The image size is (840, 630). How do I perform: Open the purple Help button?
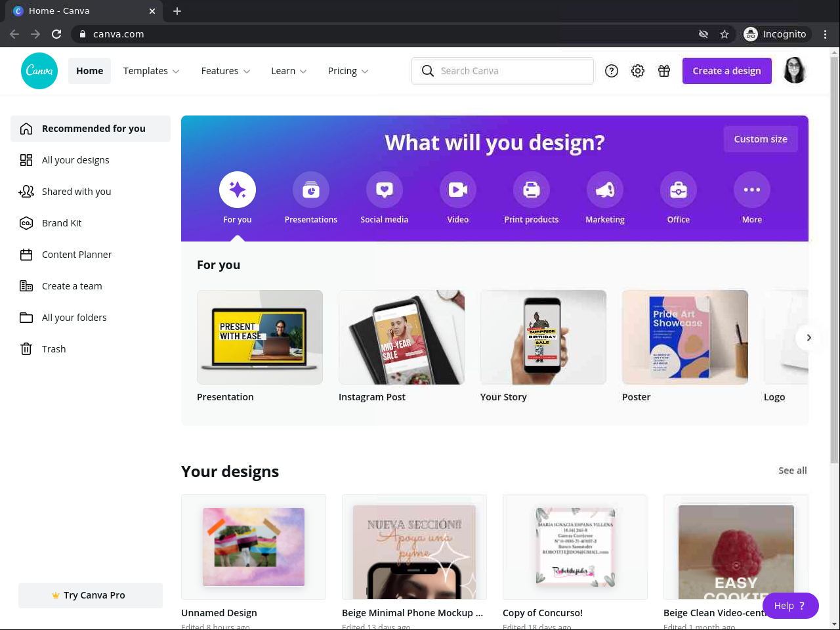(790, 606)
